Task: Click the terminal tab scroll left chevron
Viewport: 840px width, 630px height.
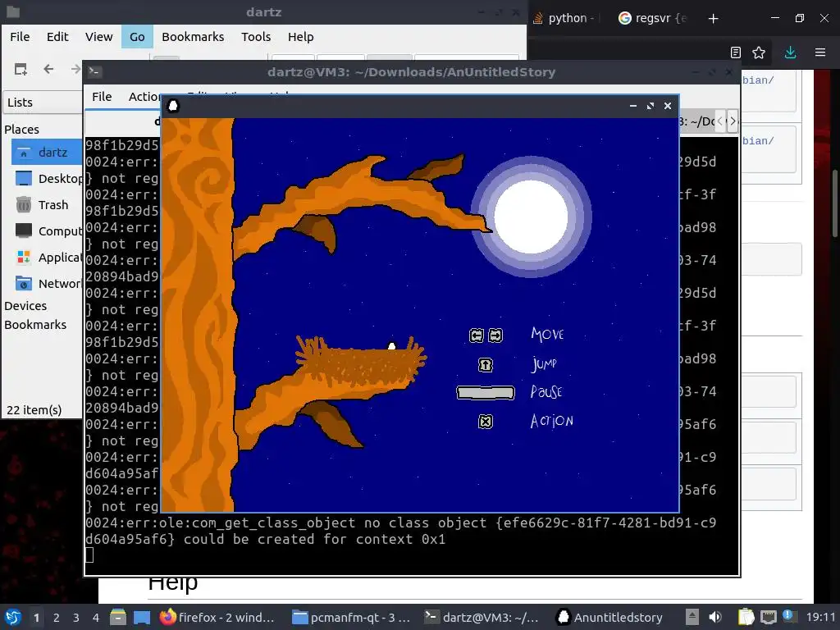Action: [720, 121]
